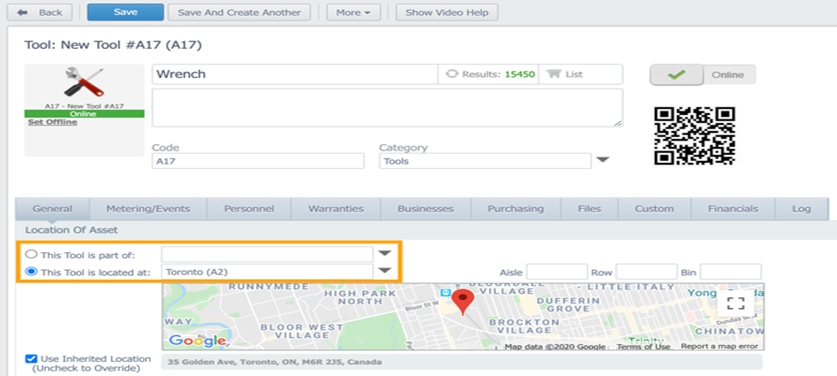Select 'This Tool is located at' radio

pyautogui.click(x=31, y=272)
